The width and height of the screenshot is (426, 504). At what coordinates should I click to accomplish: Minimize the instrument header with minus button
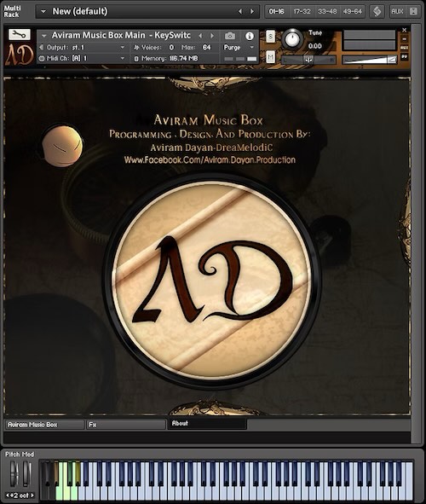pos(404,39)
